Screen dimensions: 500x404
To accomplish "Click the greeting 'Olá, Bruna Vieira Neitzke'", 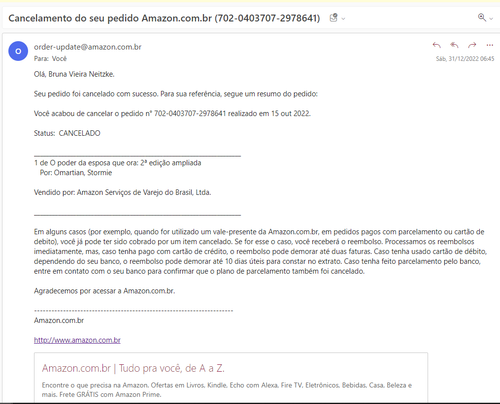I will (x=74, y=74).
